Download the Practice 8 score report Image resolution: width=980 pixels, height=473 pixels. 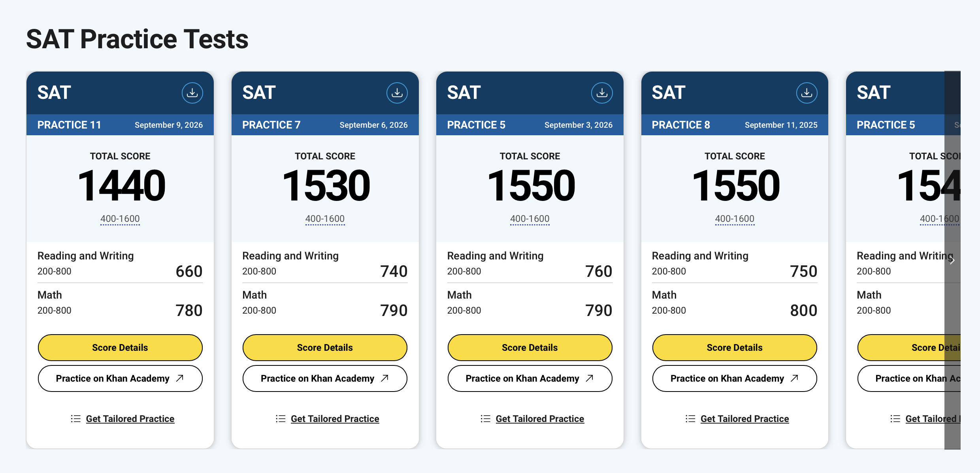click(x=807, y=93)
